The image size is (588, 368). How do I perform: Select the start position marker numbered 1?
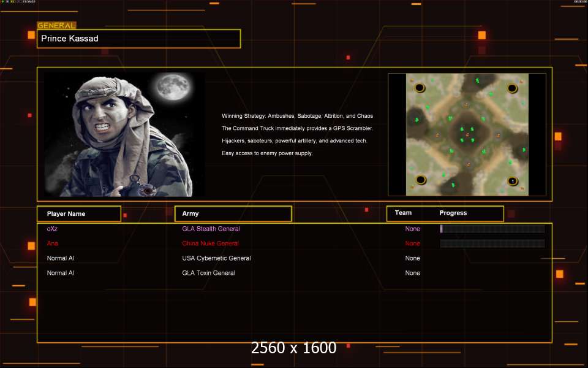[513, 181]
